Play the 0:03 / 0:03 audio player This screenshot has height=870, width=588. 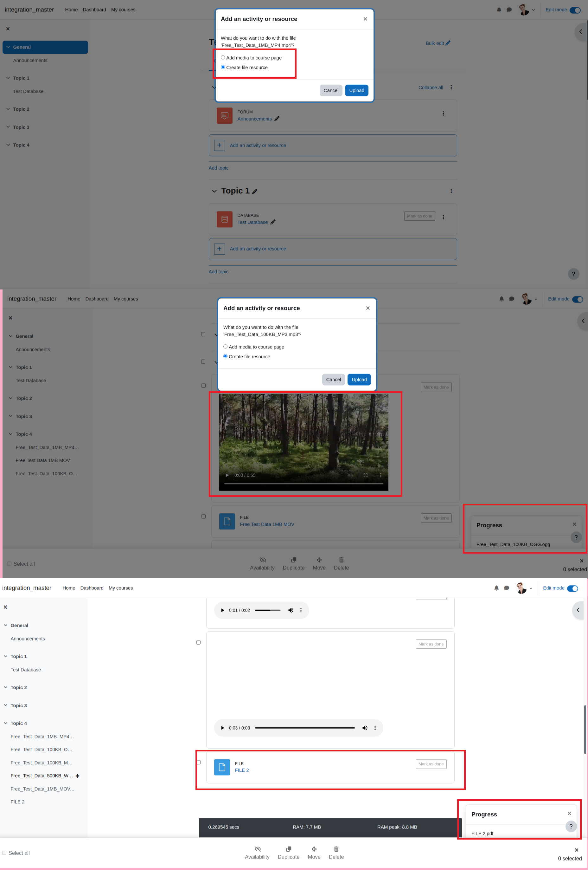(x=222, y=728)
